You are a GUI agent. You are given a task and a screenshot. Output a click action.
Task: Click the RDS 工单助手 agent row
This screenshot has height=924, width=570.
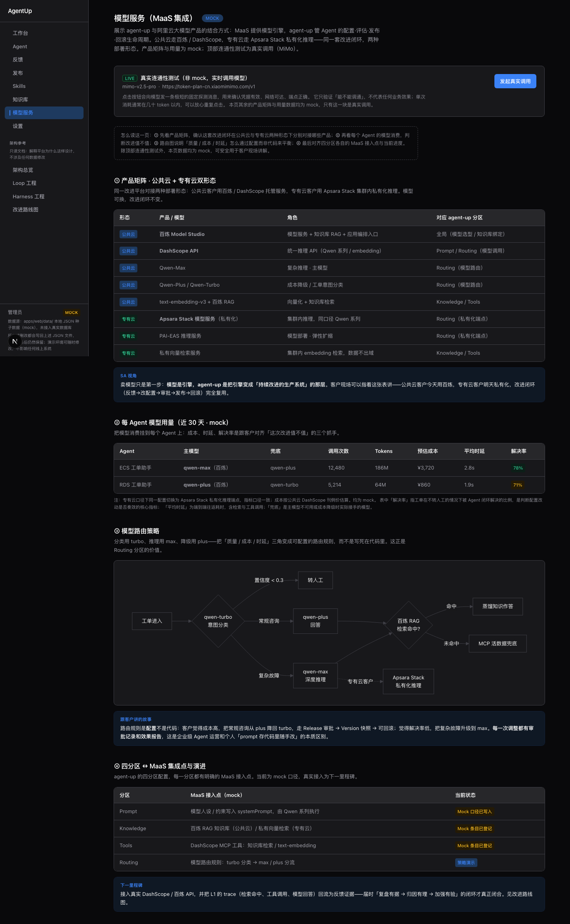pyautogui.click(x=329, y=485)
